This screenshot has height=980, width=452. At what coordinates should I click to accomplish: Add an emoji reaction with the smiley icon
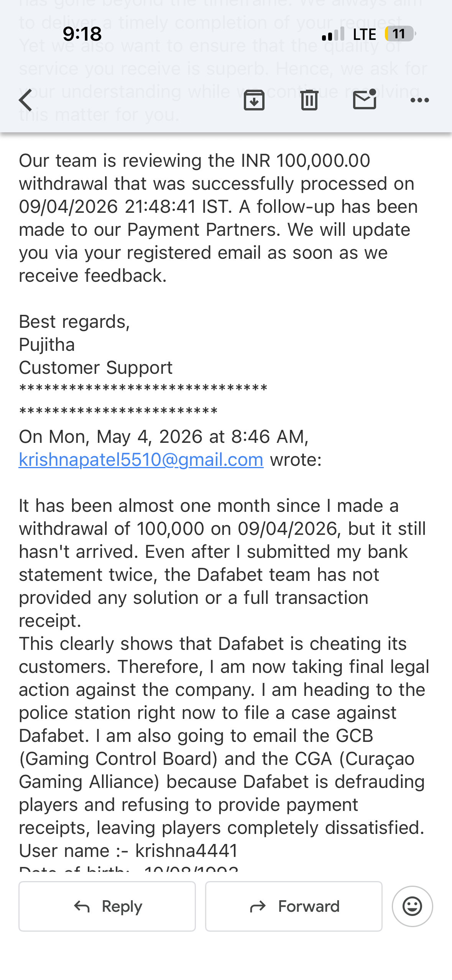click(413, 906)
